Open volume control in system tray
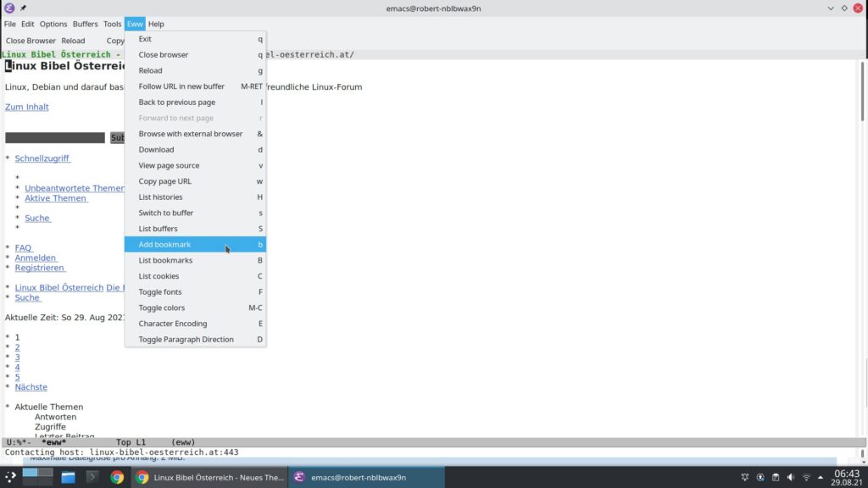Image resolution: width=868 pixels, height=488 pixels. pos(791,477)
